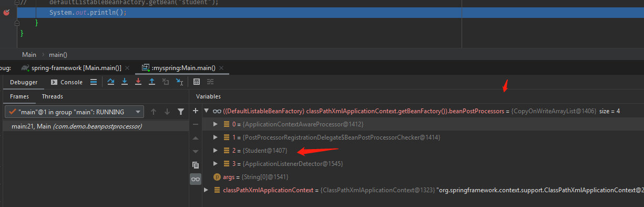Click the Main breadcrumb item
644x207 pixels.
coord(29,55)
